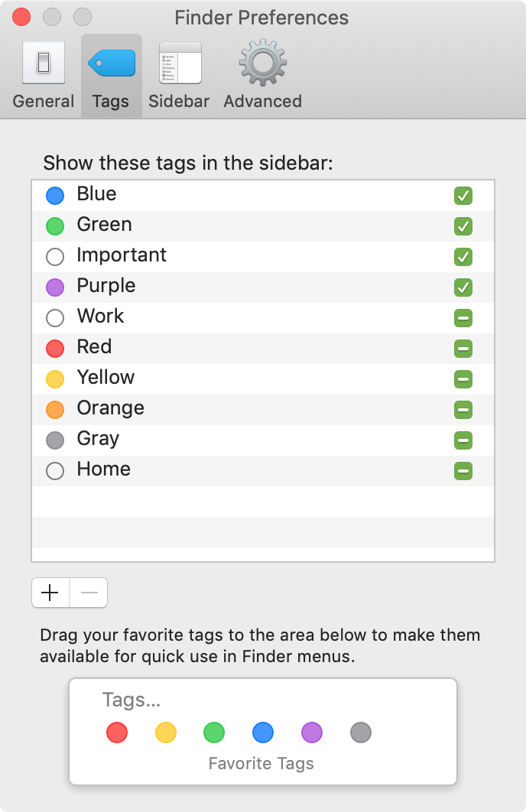
Task: Select the Tags toolbar icon
Action: (x=111, y=76)
